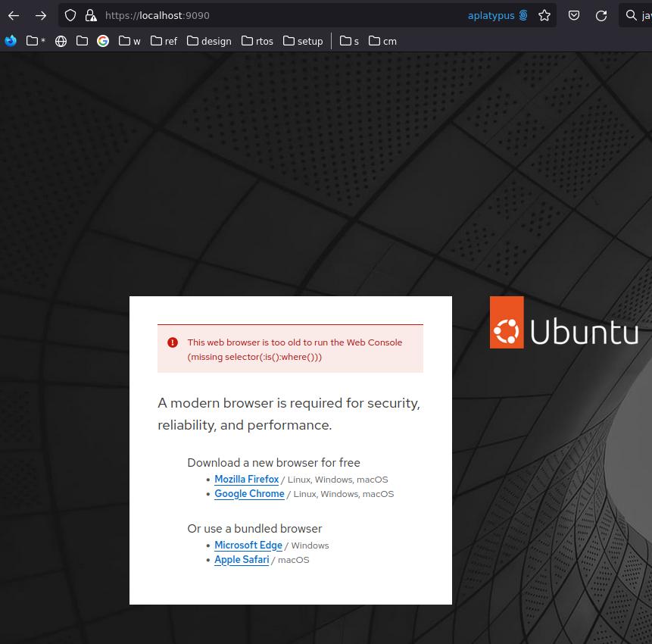Save the page to Pocket
Image resolution: width=652 pixels, height=644 pixels.
tap(574, 15)
